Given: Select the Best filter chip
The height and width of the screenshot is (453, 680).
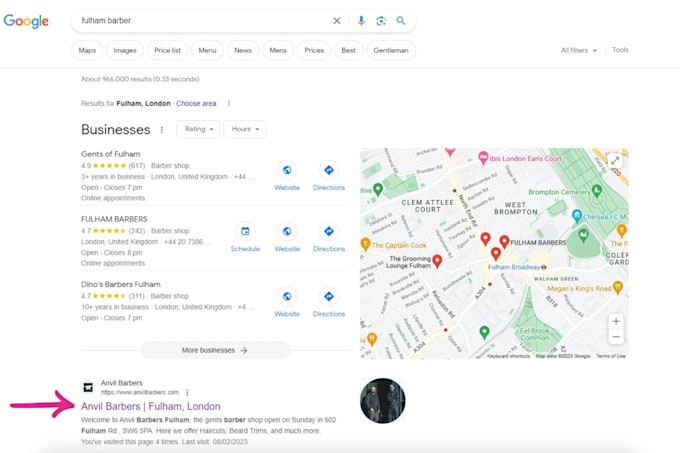Looking at the screenshot, I should 348,50.
